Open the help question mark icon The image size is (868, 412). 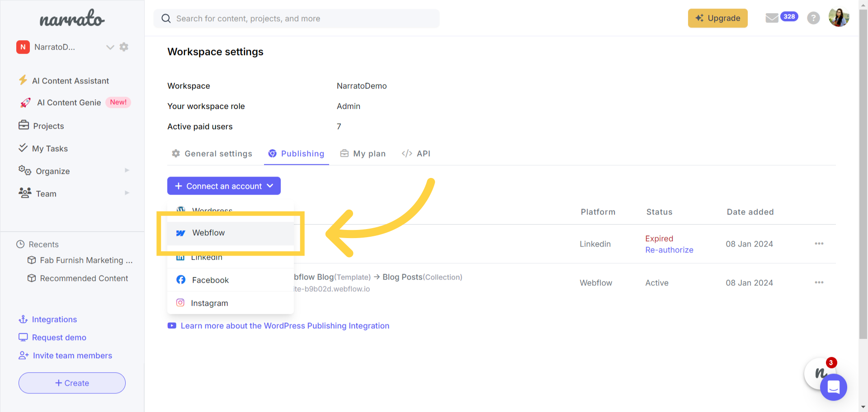coord(813,18)
